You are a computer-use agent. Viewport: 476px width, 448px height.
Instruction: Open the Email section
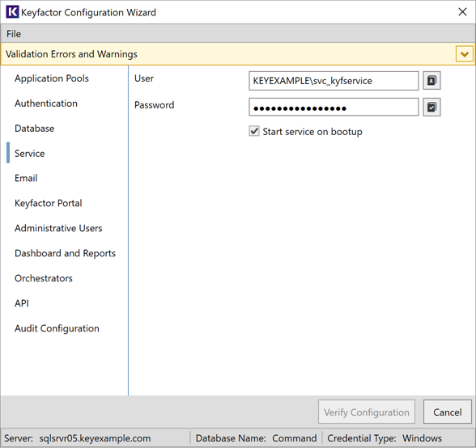[26, 178]
